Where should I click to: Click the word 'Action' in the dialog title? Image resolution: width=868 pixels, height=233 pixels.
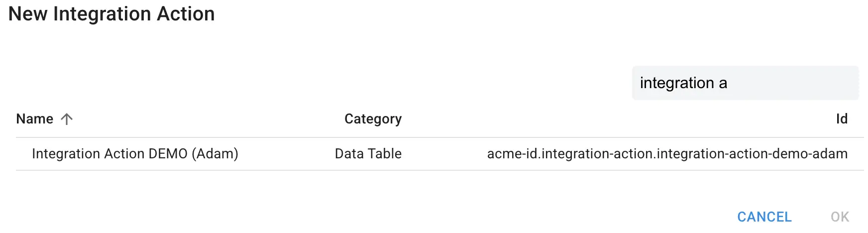click(x=186, y=14)
